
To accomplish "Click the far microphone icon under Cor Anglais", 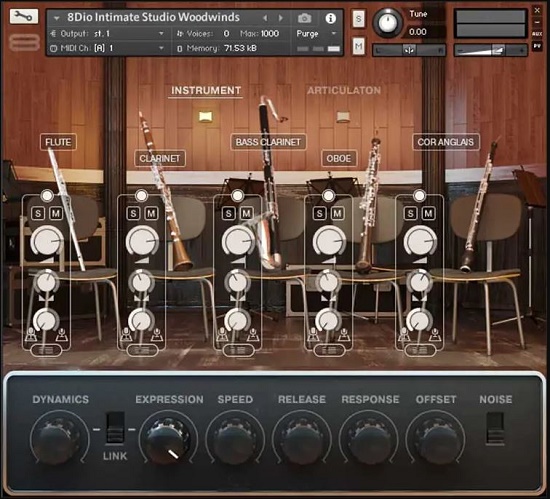I will click(x=434, y=335).
